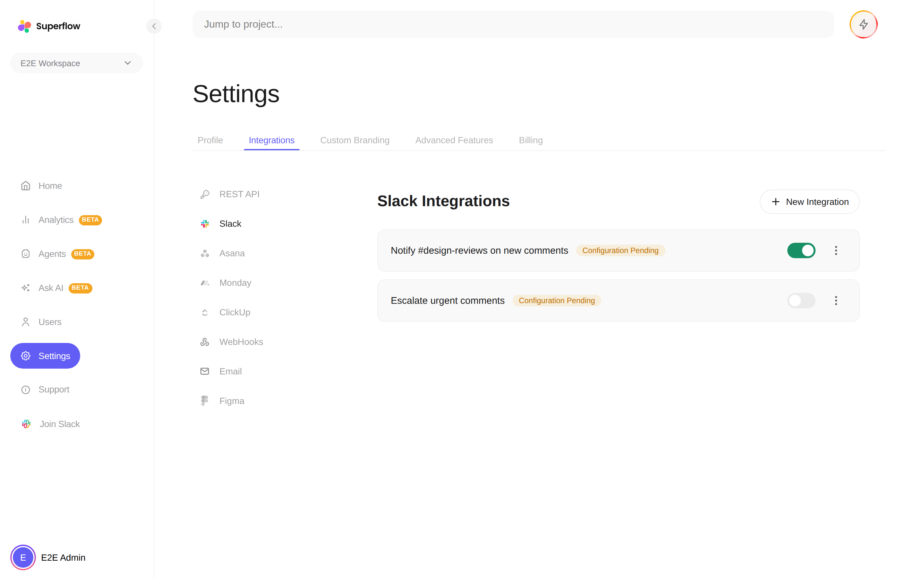Click the Join Slack logo icon
This screenshot has height=578, width=924.
(26, 424)
